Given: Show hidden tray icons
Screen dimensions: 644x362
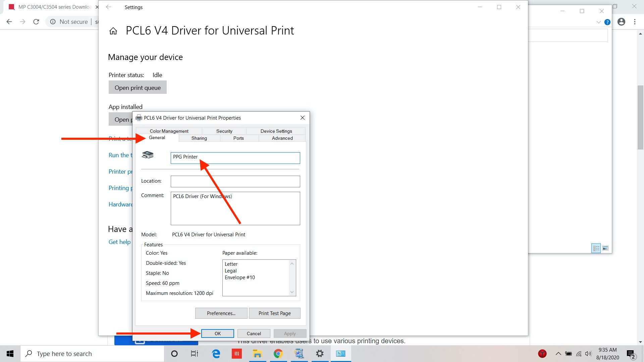Looking at the screenshot, I should 558,354.
